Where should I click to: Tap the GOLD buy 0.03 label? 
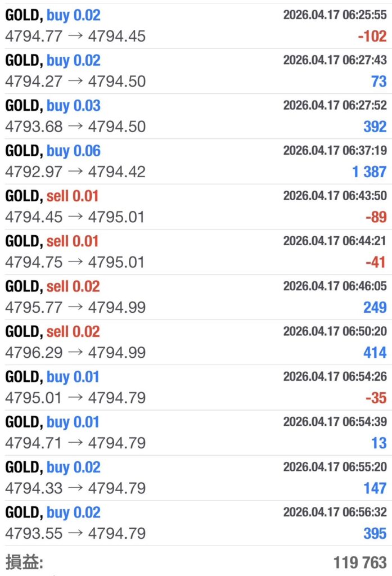click(53, 106)
